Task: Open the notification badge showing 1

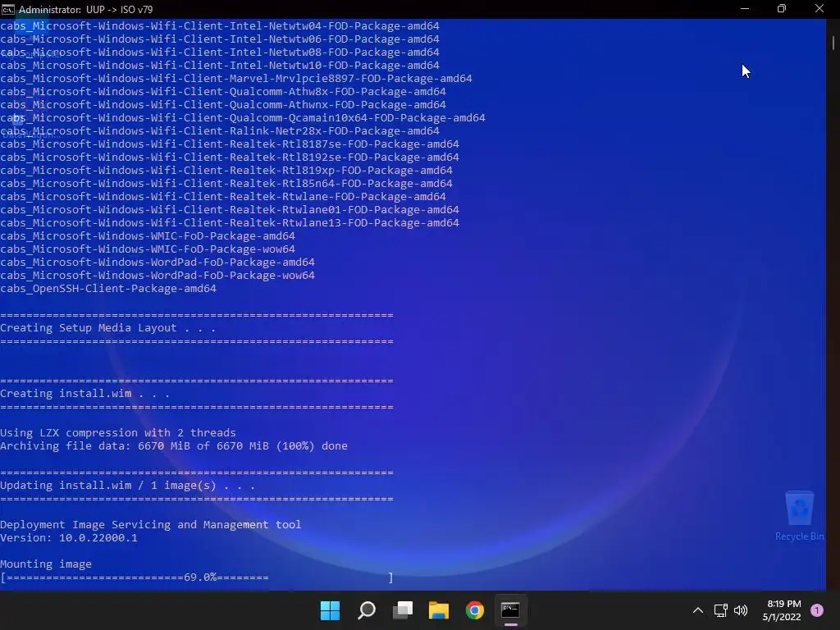Action: (817, 610)
